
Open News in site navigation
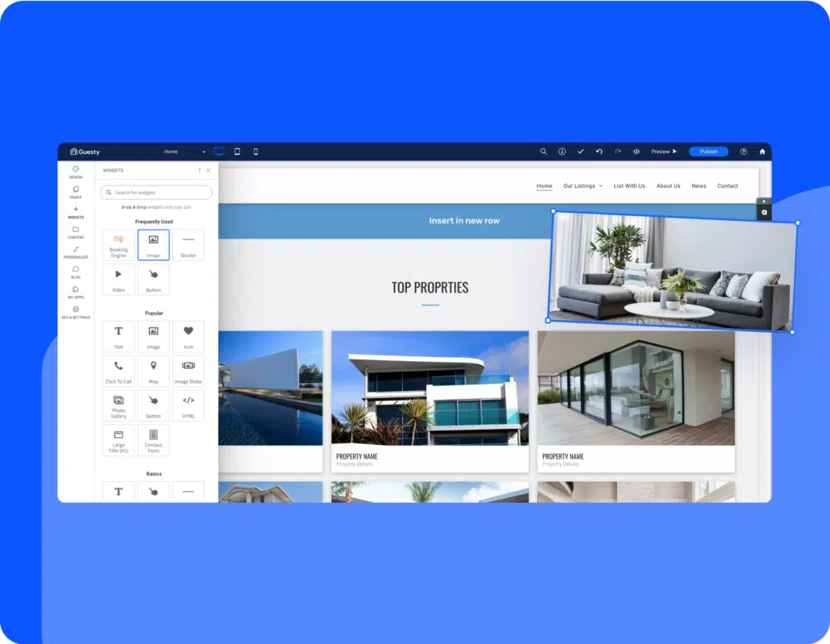point(699,186)
